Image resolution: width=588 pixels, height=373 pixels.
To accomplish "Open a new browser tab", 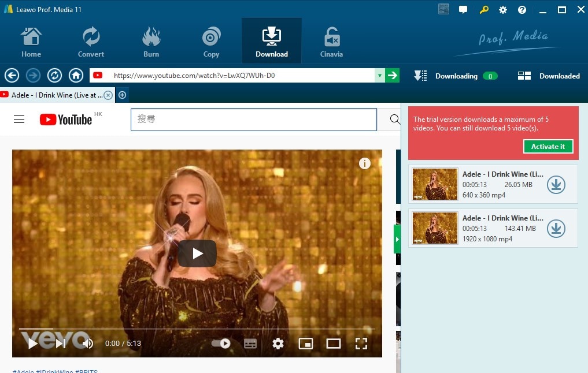I will tap(122, 95).
